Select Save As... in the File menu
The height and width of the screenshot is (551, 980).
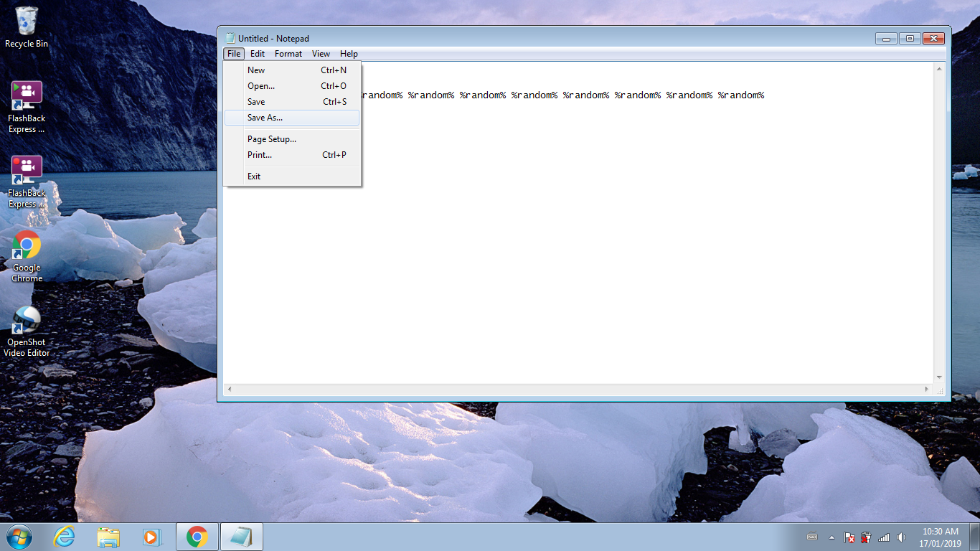tap(292, 118)
